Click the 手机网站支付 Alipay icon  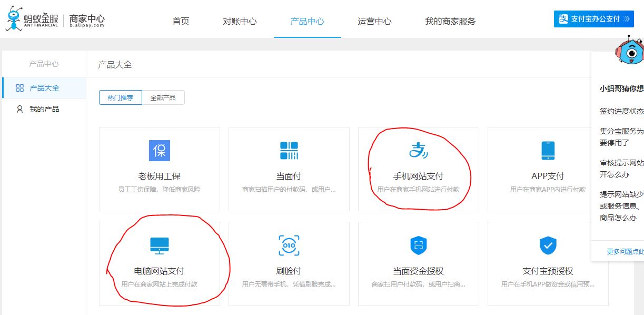pos(418,151)
